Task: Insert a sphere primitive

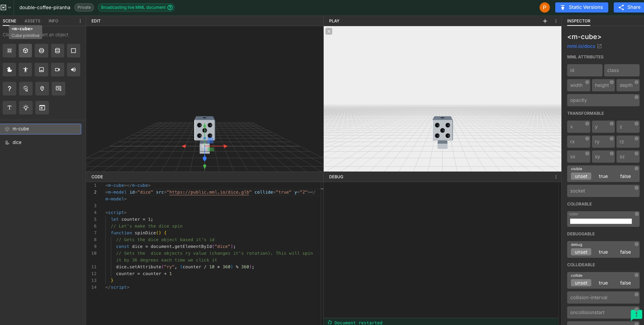Action: (41, 51)
